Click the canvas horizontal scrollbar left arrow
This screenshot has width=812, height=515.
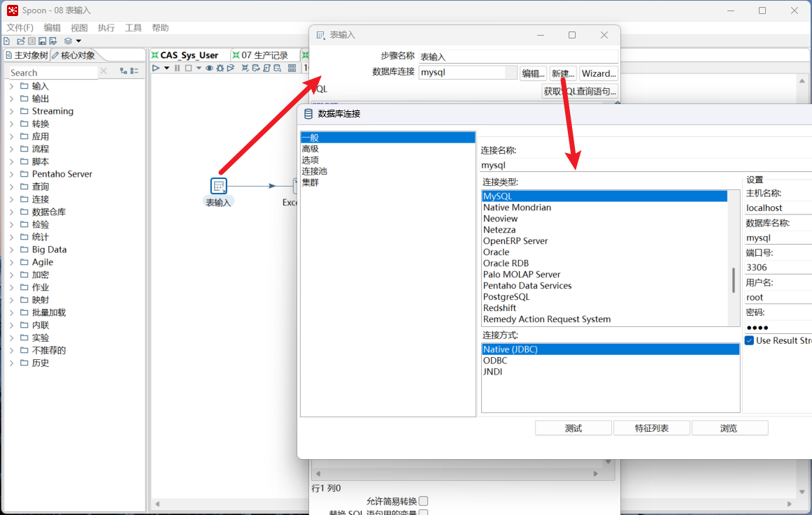pos(157,504)
